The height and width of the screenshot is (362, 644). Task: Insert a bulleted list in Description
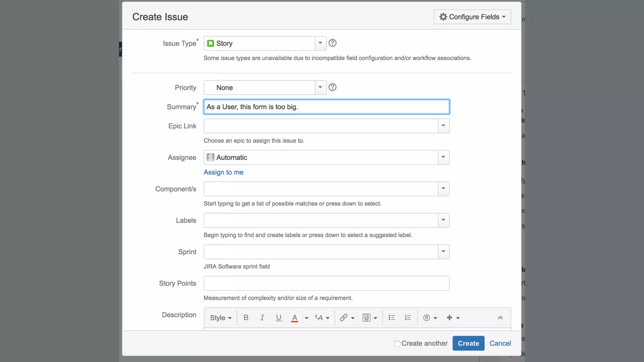point(391,318)
